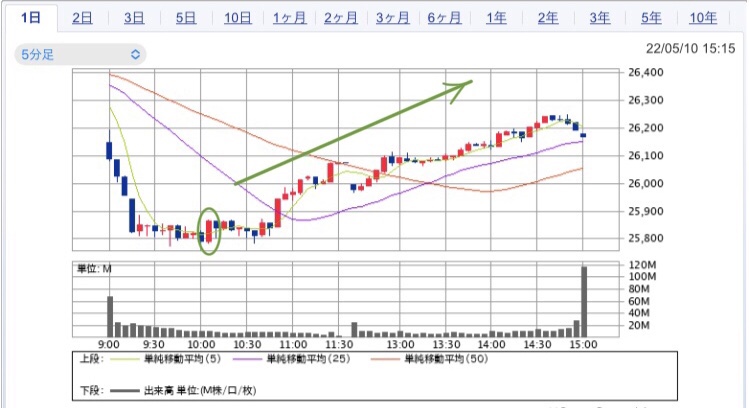Show the 5年 chart range
The image size is (749, 408).
coord(651,18)
